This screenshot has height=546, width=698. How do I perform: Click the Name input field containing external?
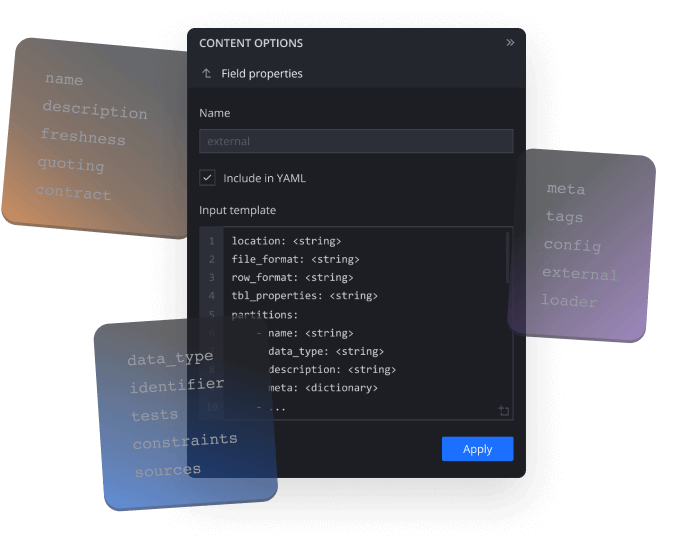[355, 142]
